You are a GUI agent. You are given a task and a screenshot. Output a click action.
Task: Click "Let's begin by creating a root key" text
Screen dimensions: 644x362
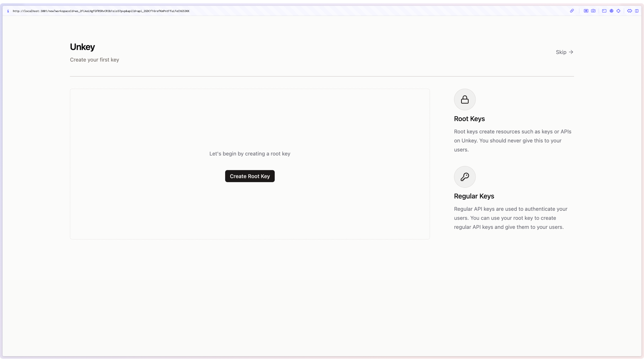click(x=250, y=154)
